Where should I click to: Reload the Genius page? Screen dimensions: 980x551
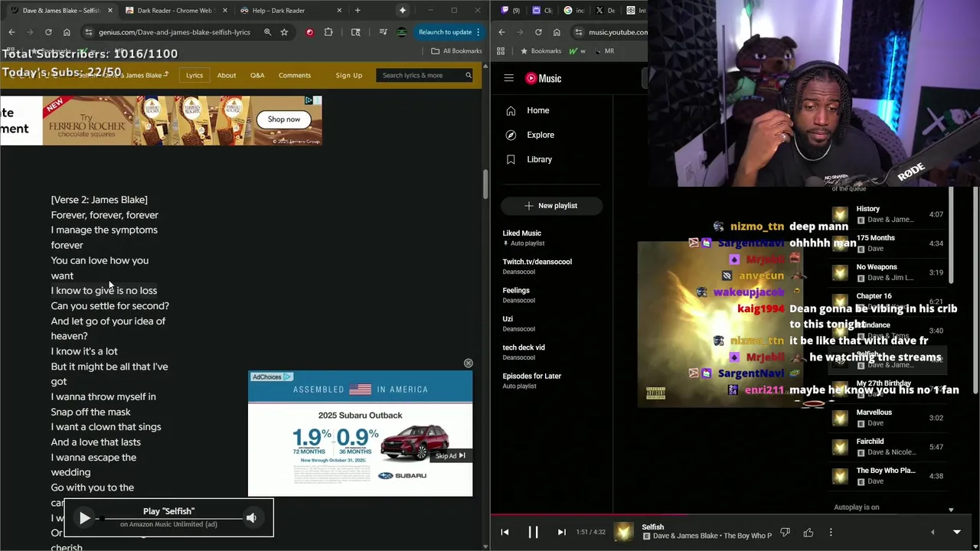(x=48, y=32)
